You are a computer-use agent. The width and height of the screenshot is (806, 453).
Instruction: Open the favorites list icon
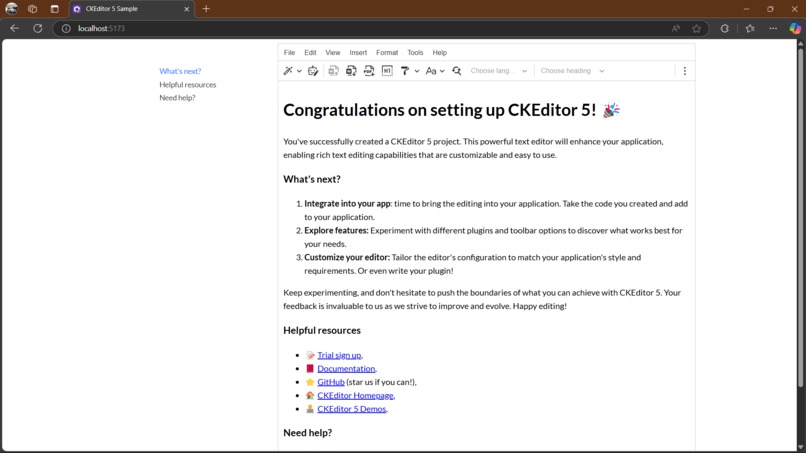[750, 28]
